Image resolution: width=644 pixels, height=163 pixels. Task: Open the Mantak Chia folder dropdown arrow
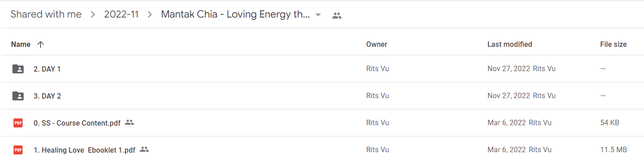coord(318,15)
